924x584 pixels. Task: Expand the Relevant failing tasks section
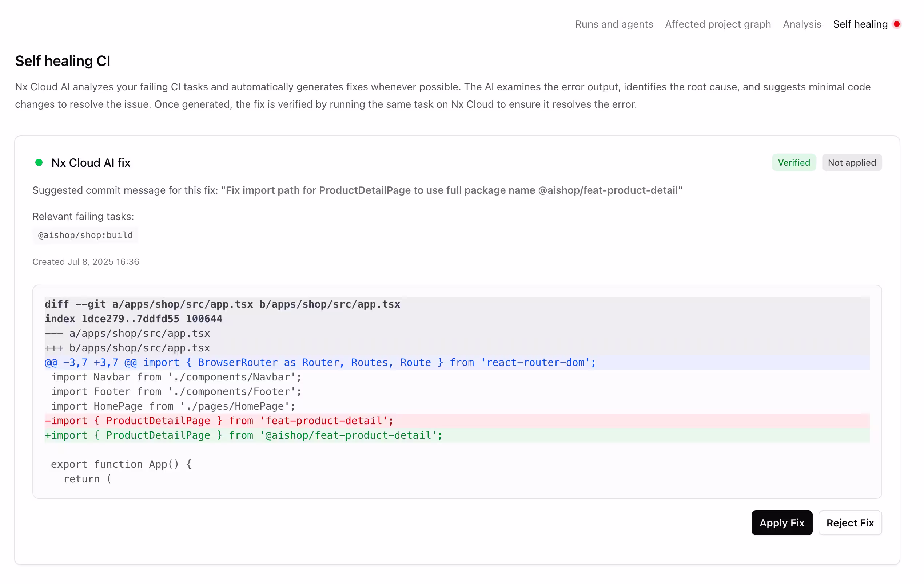coord(83,216)
